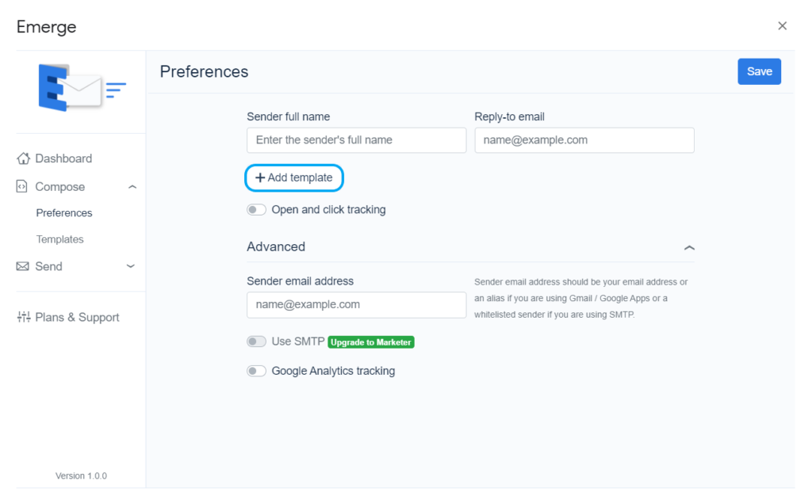Click the Emerge envelope logo
The height and width of the screenshot is (504, 812).
pos(82,88)
